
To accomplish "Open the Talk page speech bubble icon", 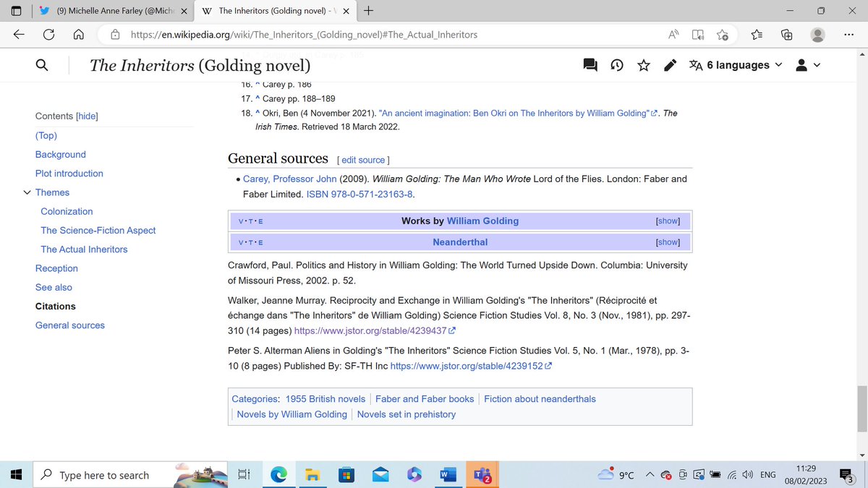I will coord(590,65).
